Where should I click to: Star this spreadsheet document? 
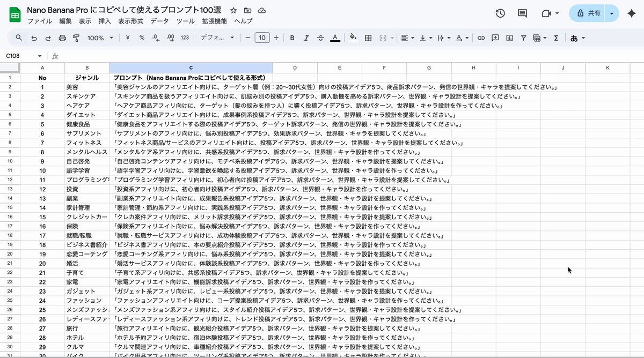click(x=233, y=11)
